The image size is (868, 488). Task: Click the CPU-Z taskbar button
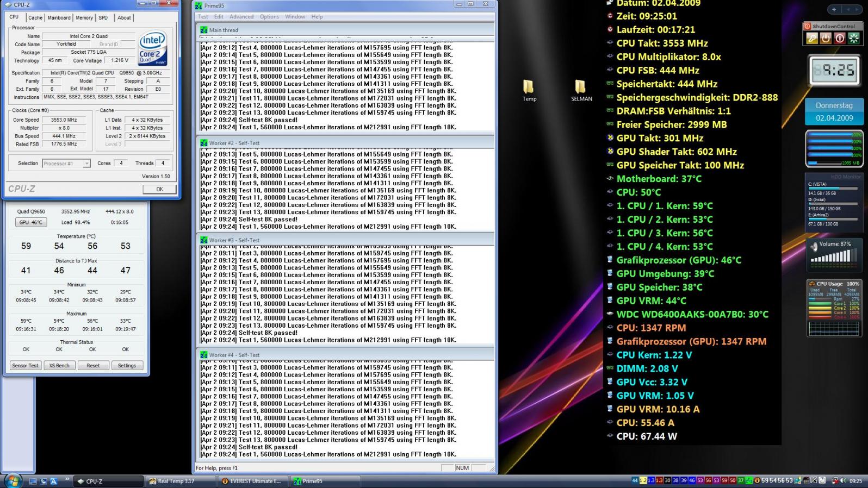108,481
